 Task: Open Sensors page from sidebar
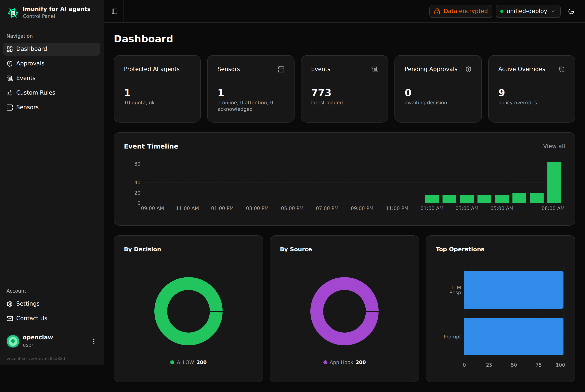pyautogui.click(x=52, y=107)
